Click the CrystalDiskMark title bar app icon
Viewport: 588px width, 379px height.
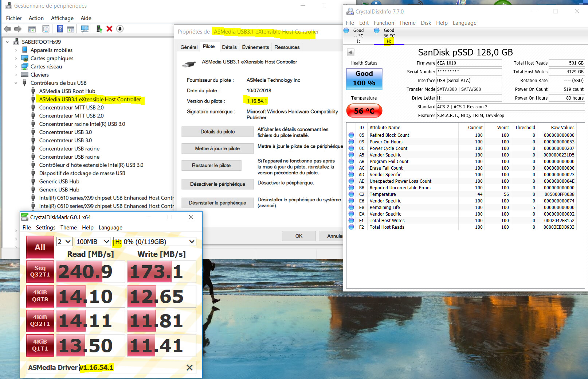pyautogui.click(x=25, y=217)
